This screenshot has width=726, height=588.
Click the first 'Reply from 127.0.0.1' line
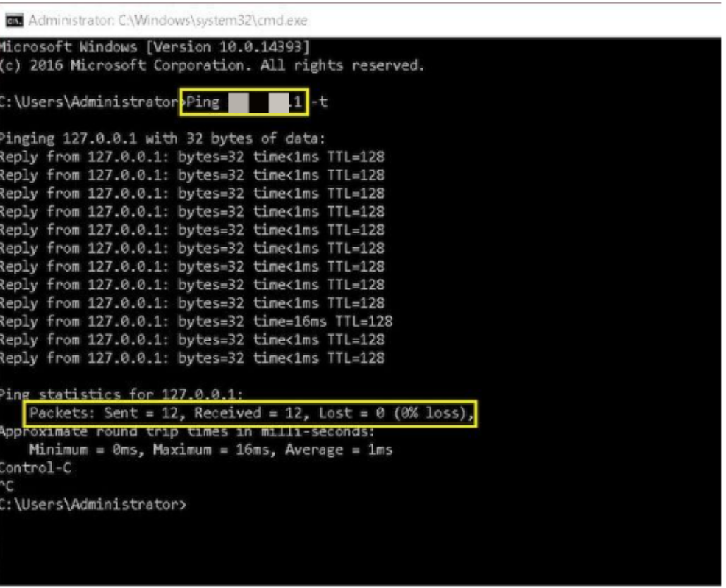pyautogui.click(x=191, y=157)
